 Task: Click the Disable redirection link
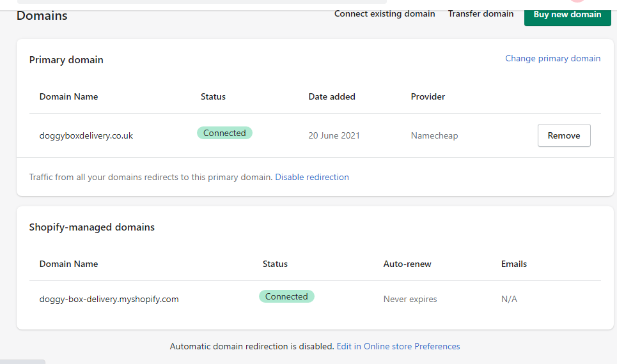click(312, 177)
